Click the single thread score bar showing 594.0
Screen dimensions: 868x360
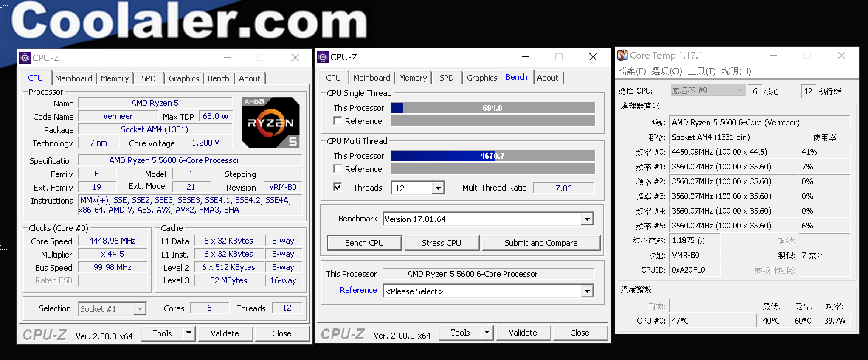click(493, 108)
